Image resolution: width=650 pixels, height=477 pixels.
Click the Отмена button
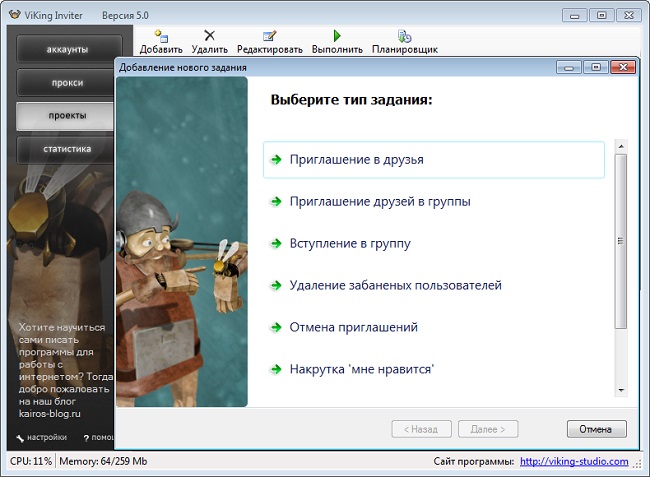[597, 429]
